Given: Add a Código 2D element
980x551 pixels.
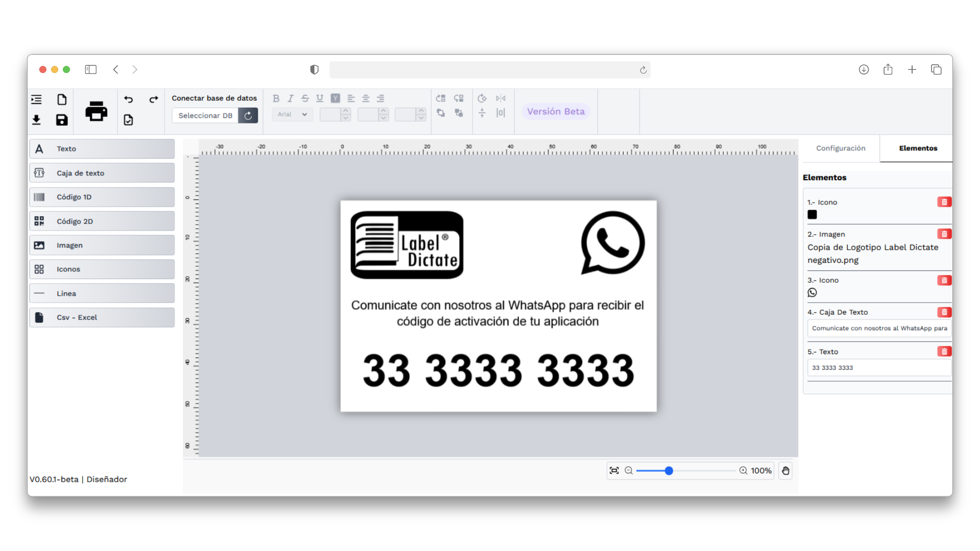Looking at the screenshot, I should (102, 221).
